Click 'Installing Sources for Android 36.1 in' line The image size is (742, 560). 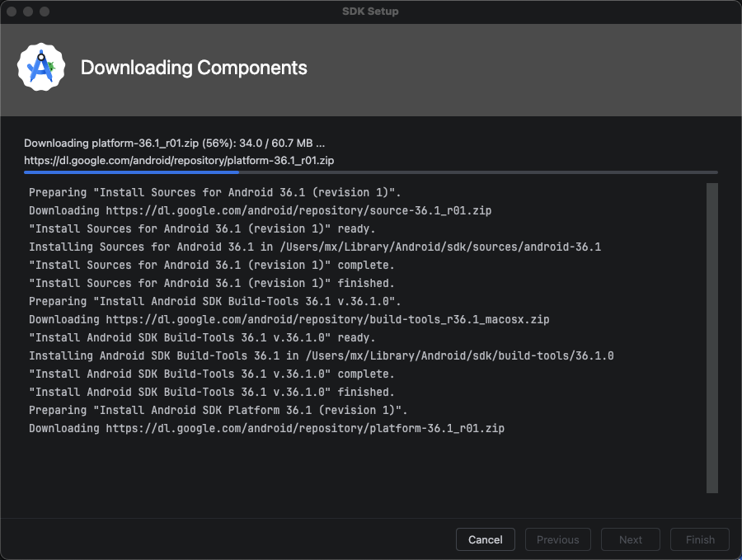coord(315,247)
